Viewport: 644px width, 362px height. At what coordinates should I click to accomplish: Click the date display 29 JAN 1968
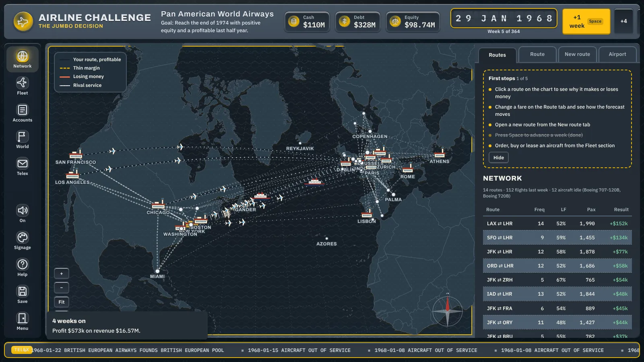pyautogui.click(x=504, y=19)
